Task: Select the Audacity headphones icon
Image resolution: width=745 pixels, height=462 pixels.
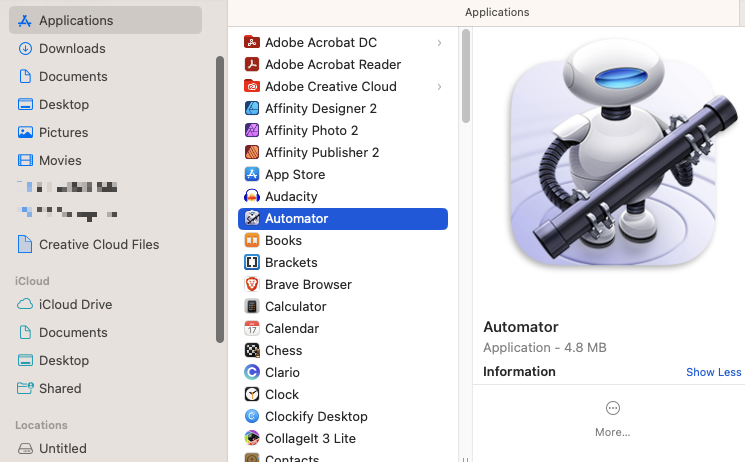Action: pyautogui.click(x=252, y=196)
